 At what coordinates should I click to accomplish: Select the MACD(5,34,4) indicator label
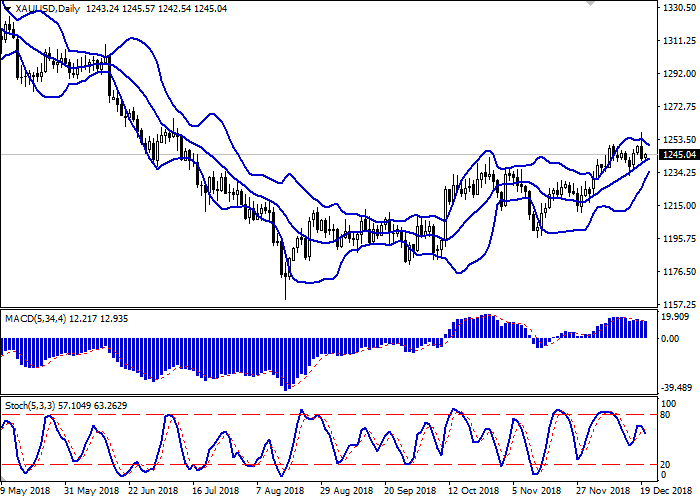click(x=35, y=319)
